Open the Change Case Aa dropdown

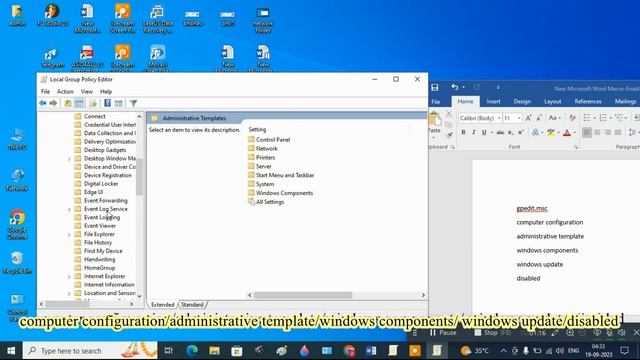(554, 118)
